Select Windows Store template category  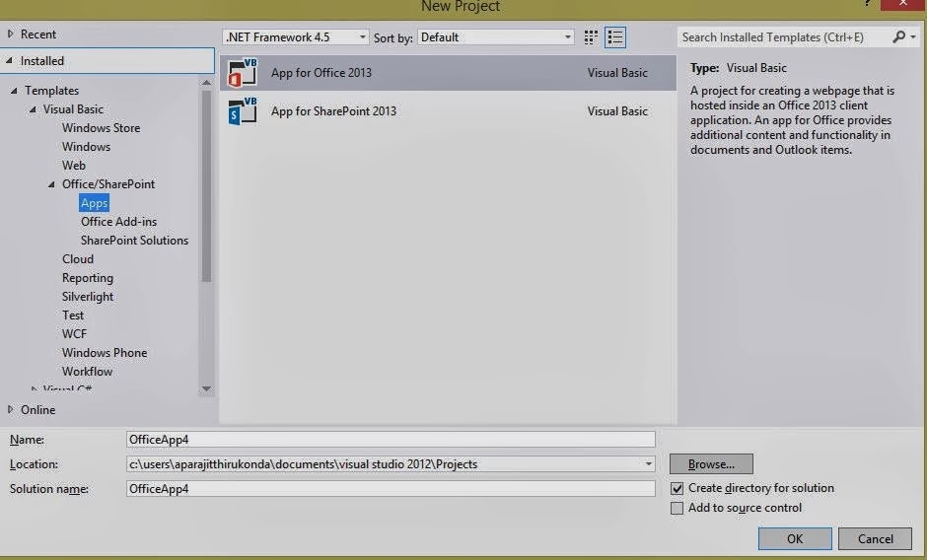pyautogui.click(x=102, y=128)
